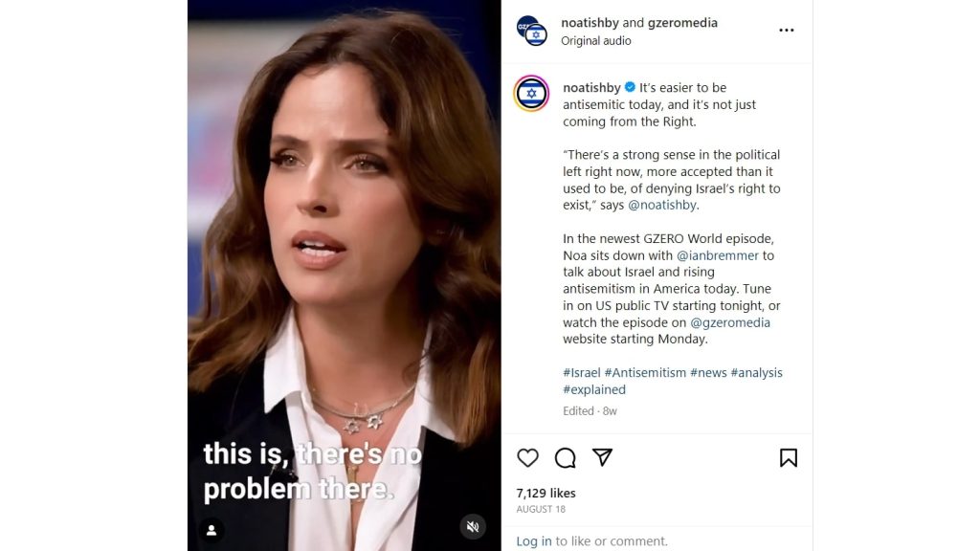The width and height of the screenshot is (980, 551).
Task: Open the combined header avatar of both accounts
Action: tap(532, 31)
